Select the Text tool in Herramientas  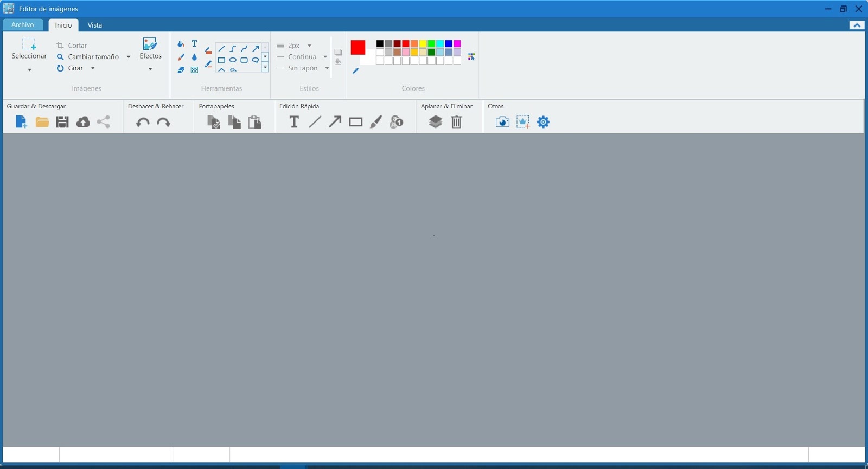click(x=194, y=44)
